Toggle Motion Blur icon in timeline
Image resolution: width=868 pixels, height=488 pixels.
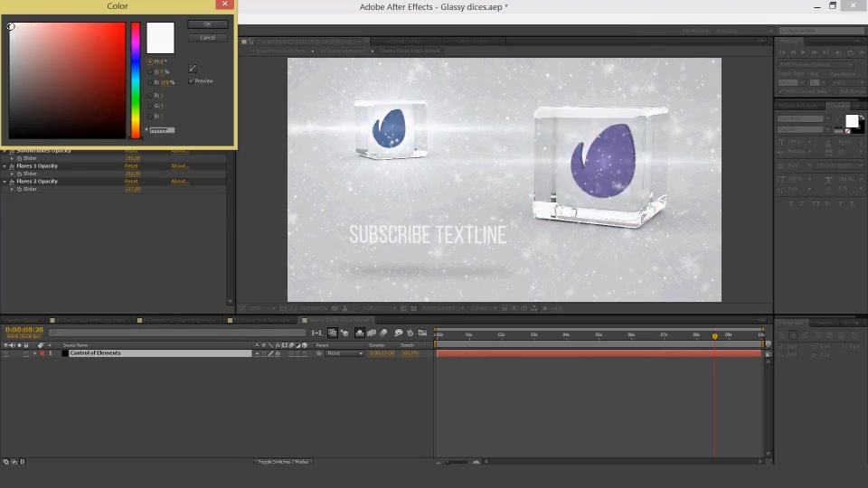383,333
